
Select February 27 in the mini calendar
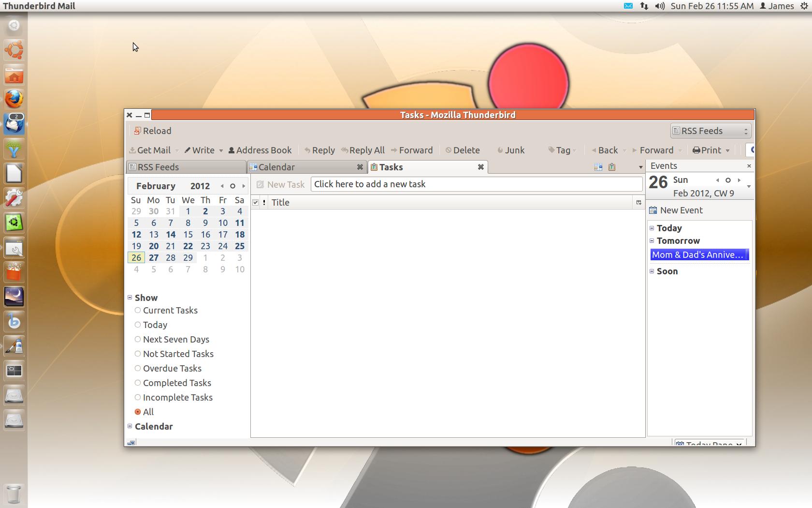(x=154, y=258)
